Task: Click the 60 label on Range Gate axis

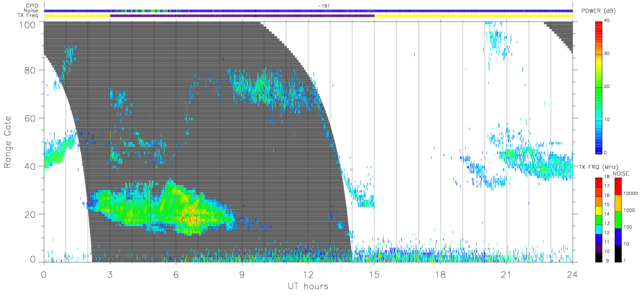Action: (29, 118)
